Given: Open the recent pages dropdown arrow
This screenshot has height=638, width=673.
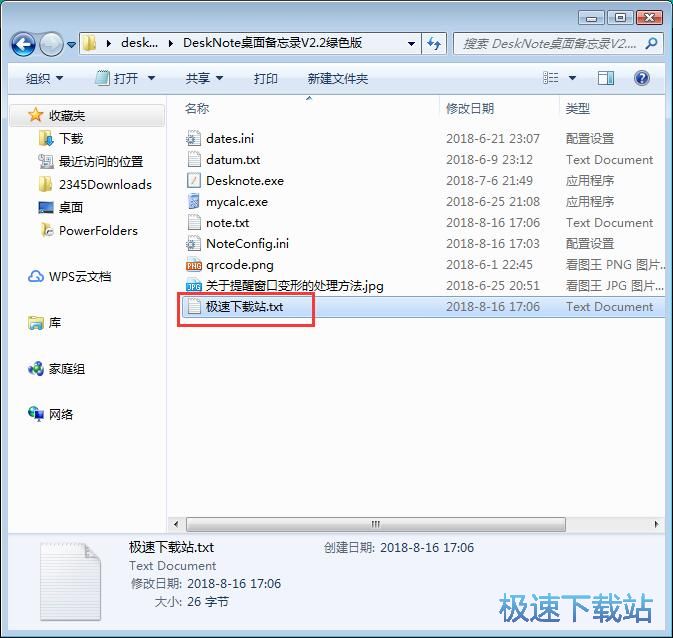Looking at the screenshot, I should pyautogui.click(x=71, y=44).
